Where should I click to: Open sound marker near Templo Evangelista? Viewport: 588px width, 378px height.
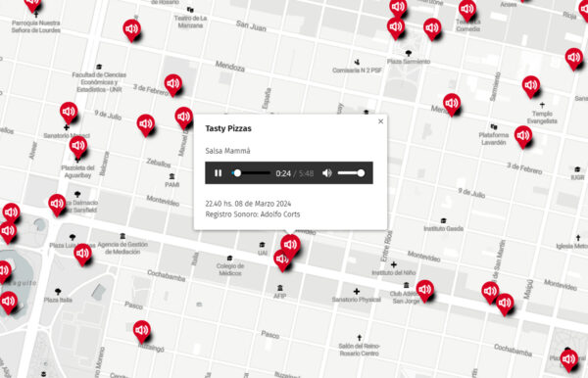pyautogui.click(x=531, y=86)
